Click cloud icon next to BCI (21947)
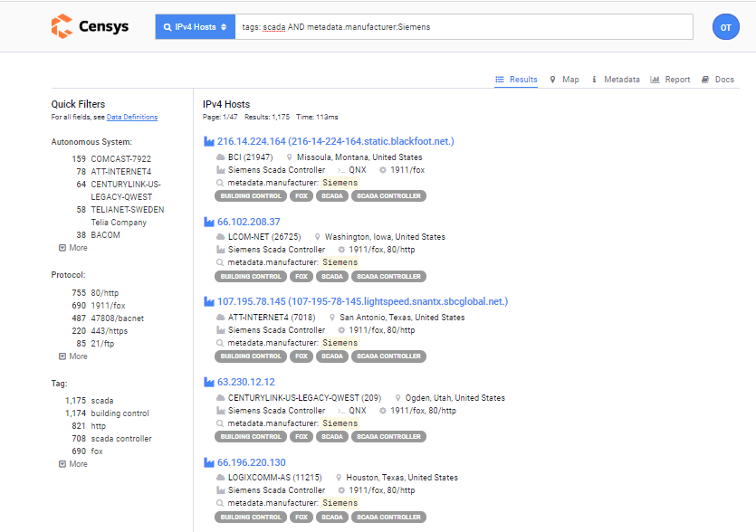 coord(220,157)
